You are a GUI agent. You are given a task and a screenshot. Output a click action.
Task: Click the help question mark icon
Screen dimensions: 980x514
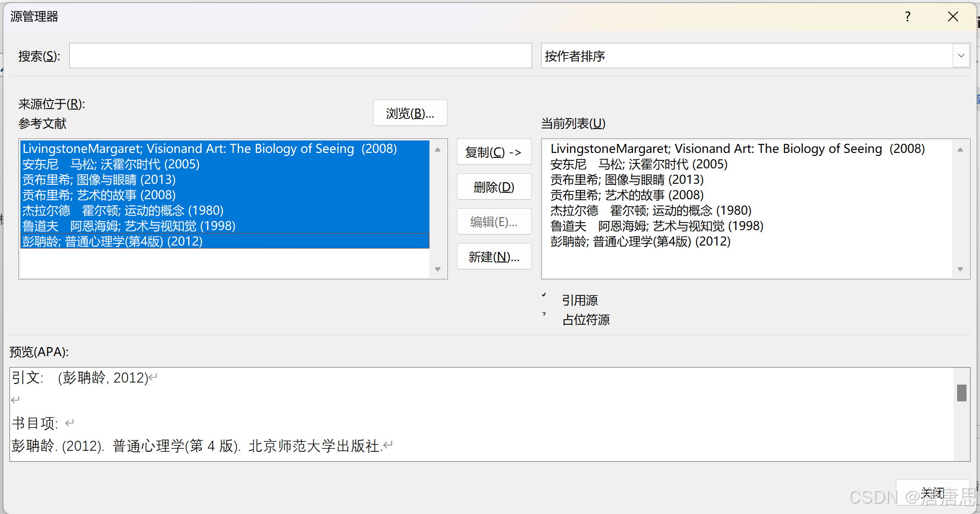tap(907, 16)
